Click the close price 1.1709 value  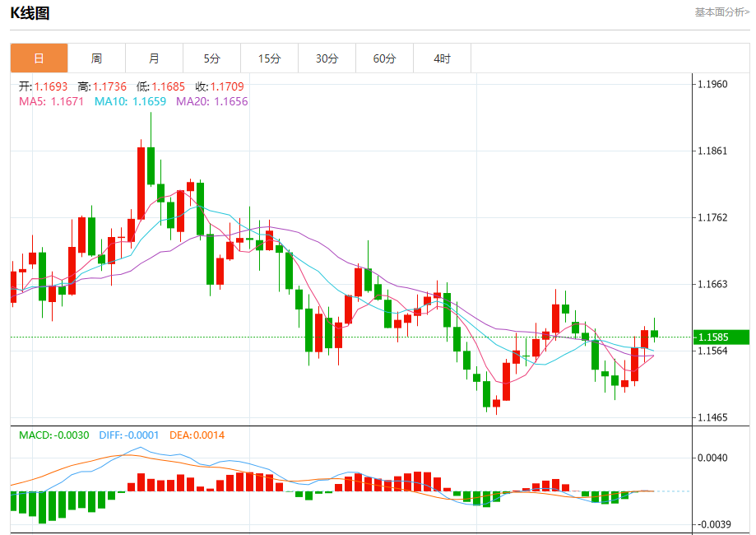click(227, 86)
